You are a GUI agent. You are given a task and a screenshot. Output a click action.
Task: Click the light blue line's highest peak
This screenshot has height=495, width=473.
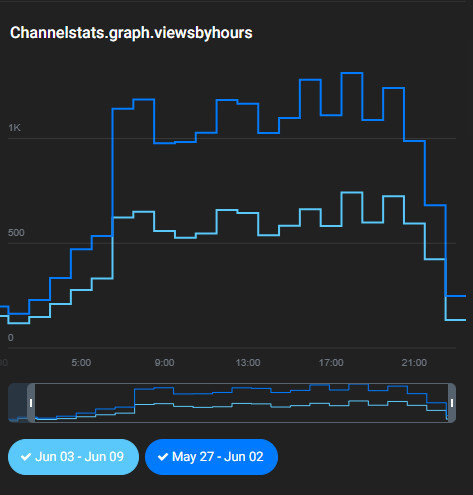tap(352, 192)
